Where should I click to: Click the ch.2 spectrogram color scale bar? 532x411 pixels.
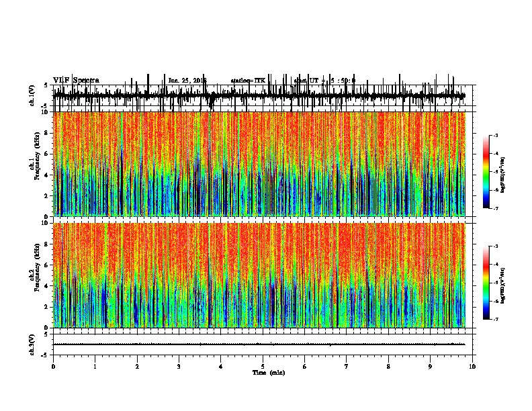tap(486, 283)
